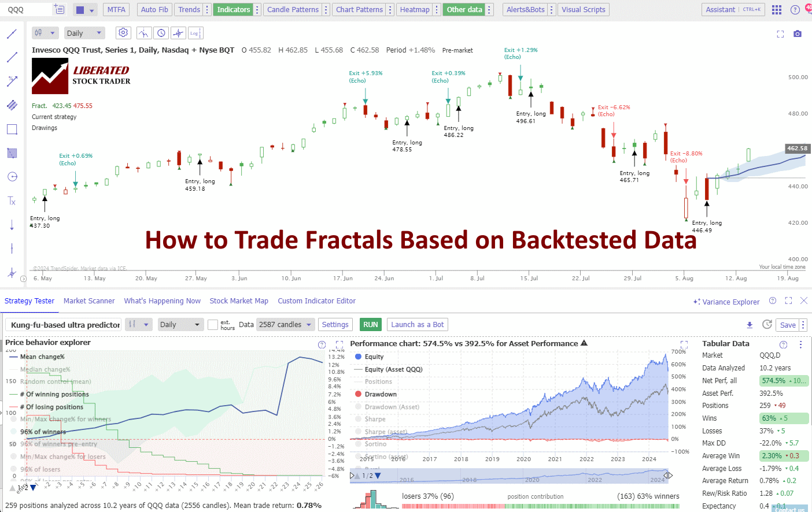The height and width of the screenshot is (512, 812).
Task: Toggle logarithmic price scale
Action: pyautogui.click(x=195, y=33)
